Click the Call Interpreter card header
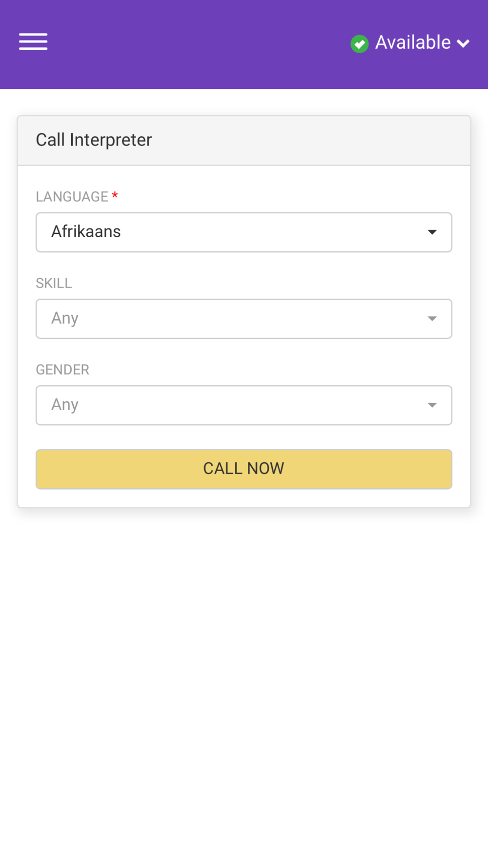 click(x=94, y=140)
